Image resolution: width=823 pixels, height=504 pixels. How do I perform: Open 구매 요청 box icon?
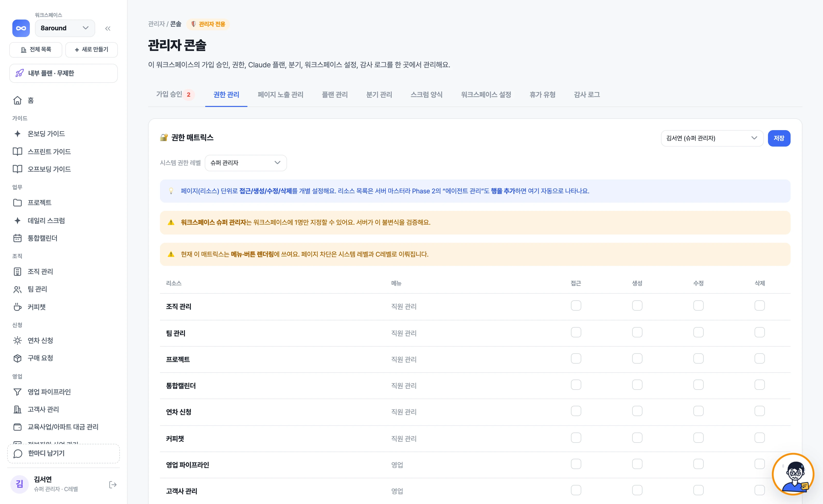(17, 358)
